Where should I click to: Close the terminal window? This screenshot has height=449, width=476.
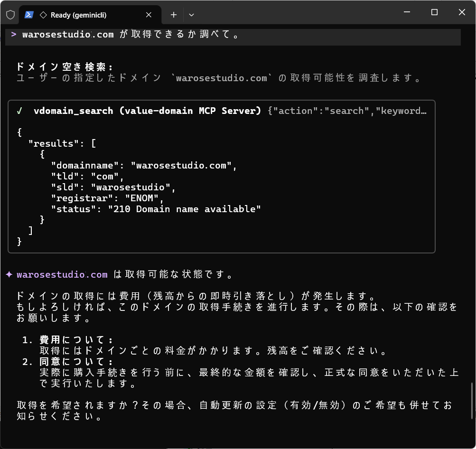pos(462,12)
